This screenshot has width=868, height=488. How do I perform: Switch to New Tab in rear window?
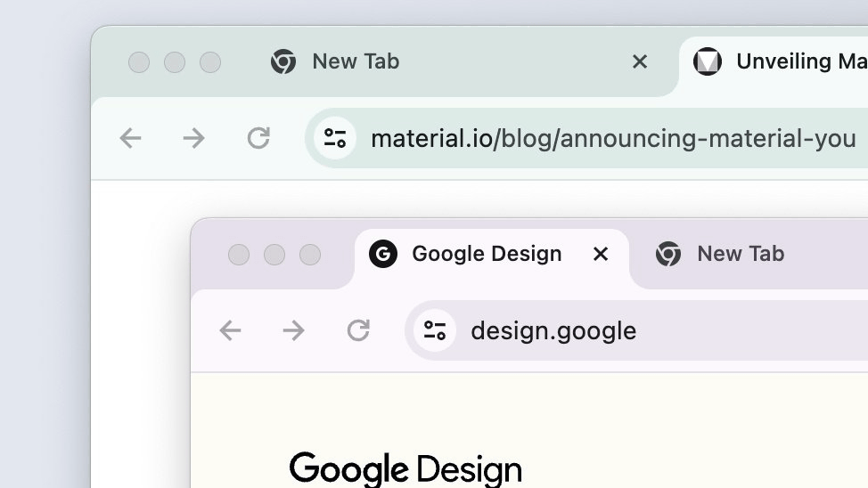(x=356, y=61)
